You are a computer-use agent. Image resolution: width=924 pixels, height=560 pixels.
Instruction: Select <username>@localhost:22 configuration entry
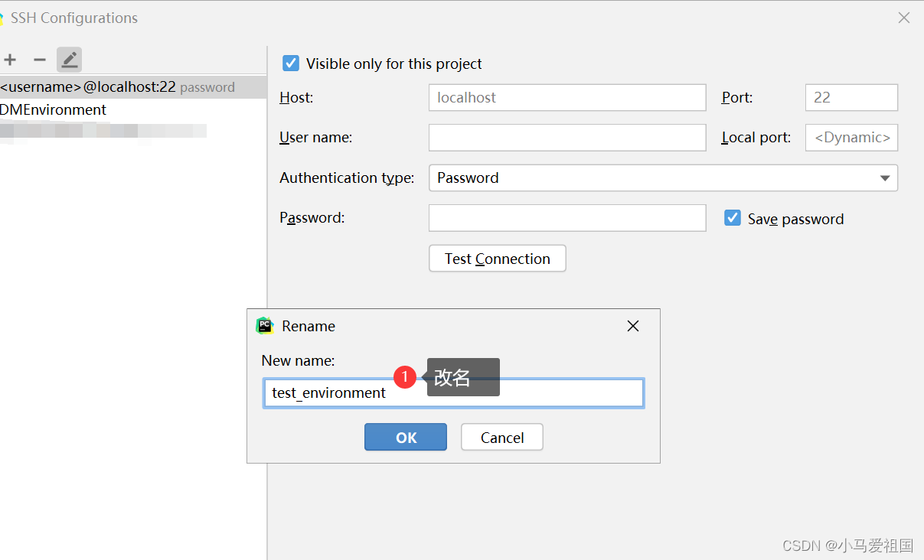pos(133,86)
